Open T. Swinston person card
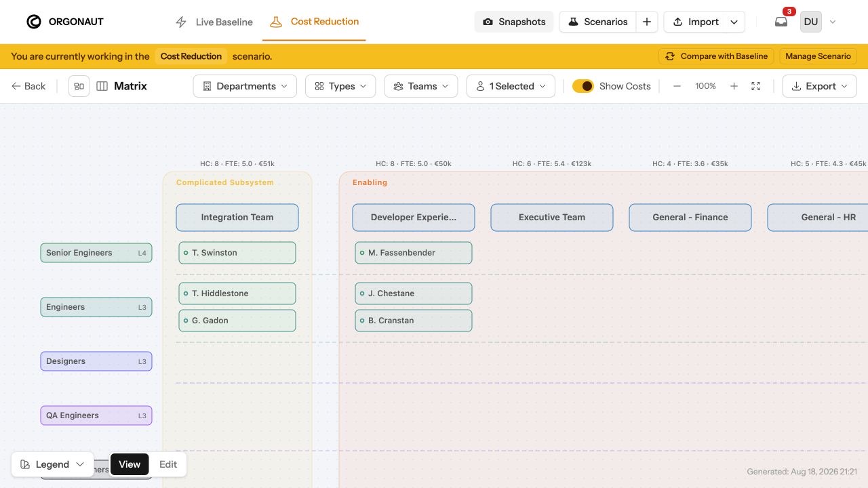This screenshot has height=488, width=868. 237,253
